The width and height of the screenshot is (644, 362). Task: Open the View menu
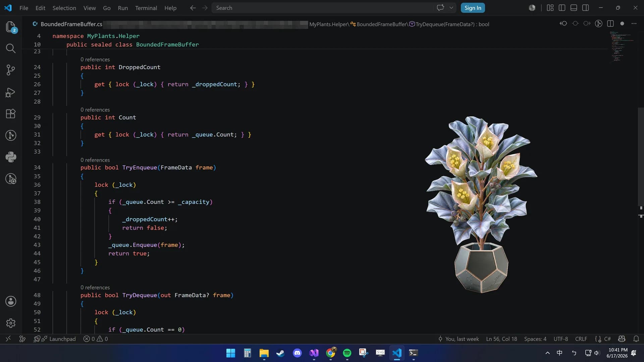pos(90,8)
